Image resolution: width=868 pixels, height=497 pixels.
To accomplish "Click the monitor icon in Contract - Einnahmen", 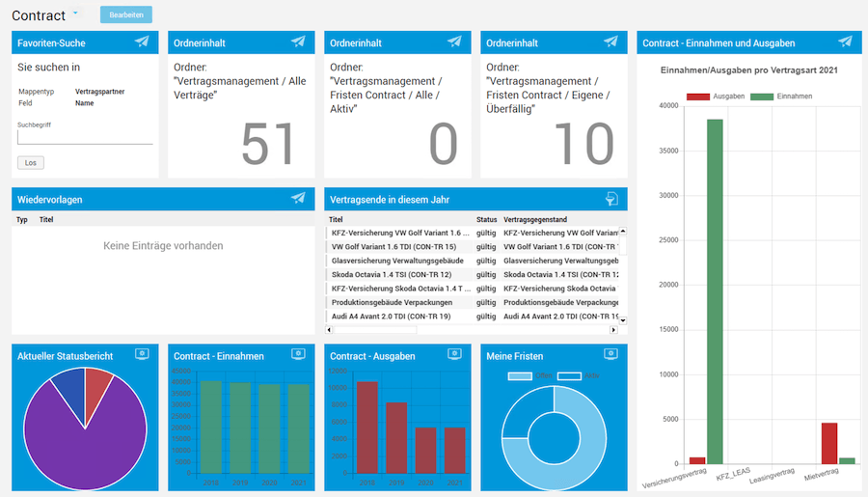I will click(298, 354).
